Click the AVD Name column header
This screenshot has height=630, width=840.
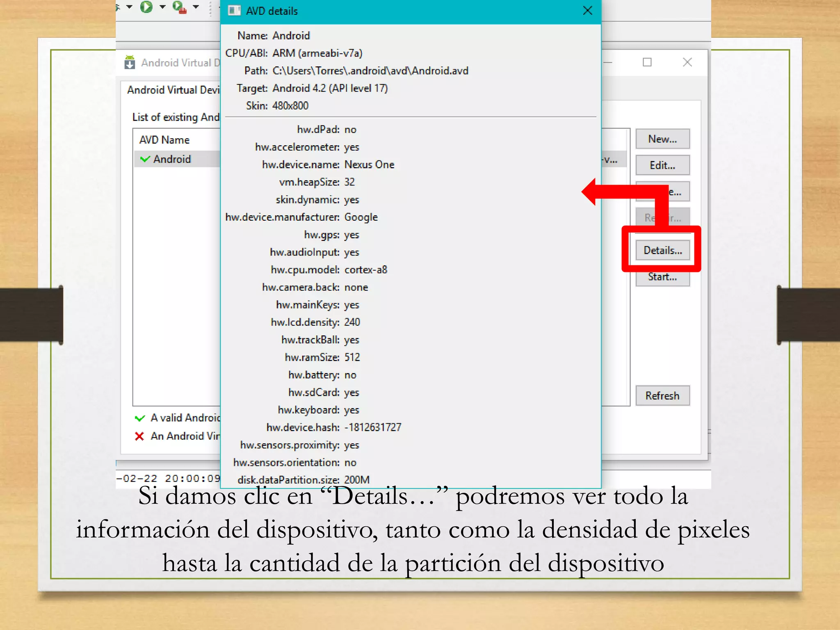(164, 140)
